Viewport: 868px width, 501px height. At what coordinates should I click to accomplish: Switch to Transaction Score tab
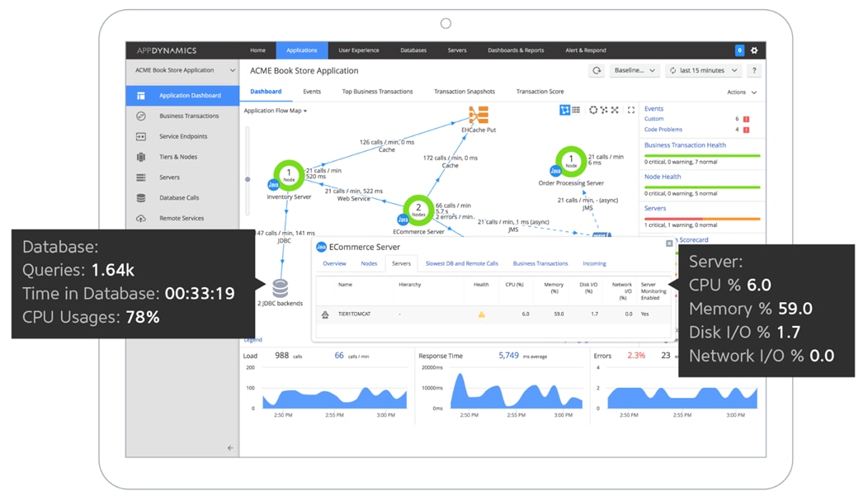(540, 92)
